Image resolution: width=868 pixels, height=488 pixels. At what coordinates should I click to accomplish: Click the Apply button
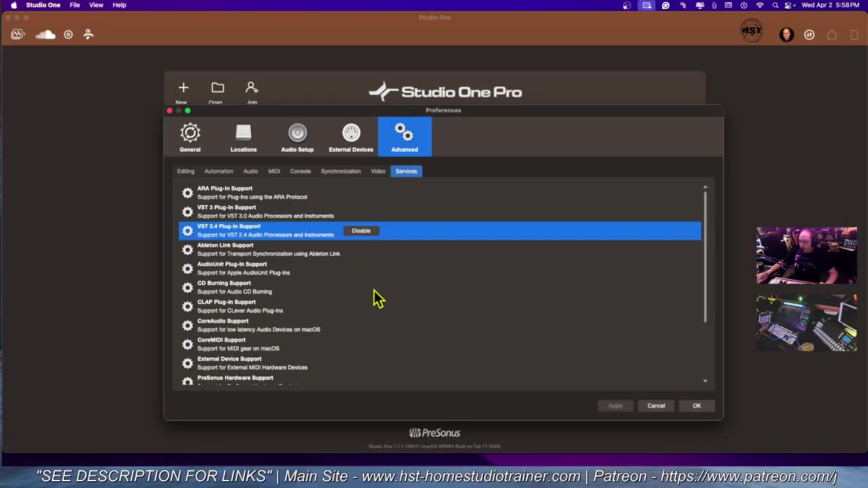616,406
